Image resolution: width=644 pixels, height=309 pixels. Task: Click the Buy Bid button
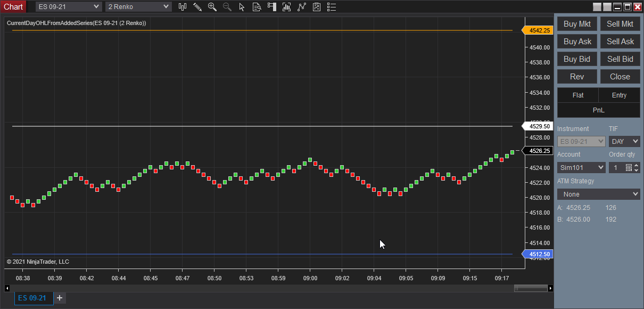(577, 59)
